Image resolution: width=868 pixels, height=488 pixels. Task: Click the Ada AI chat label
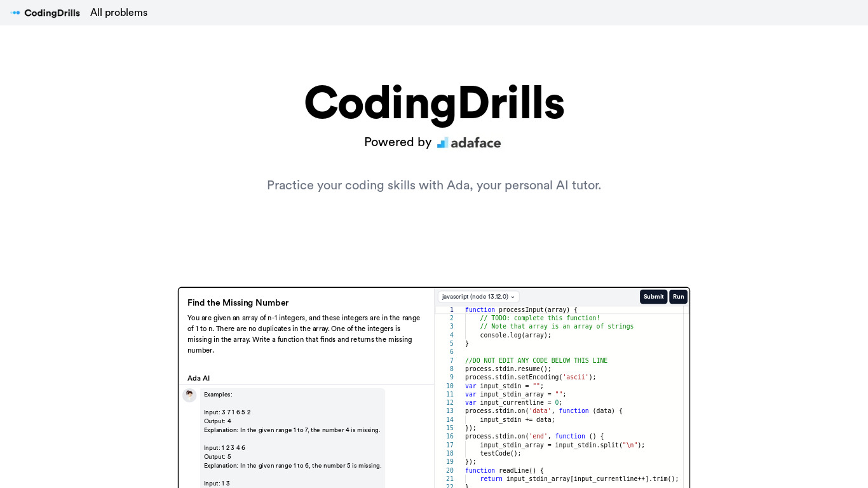click(x=198, y=378)
